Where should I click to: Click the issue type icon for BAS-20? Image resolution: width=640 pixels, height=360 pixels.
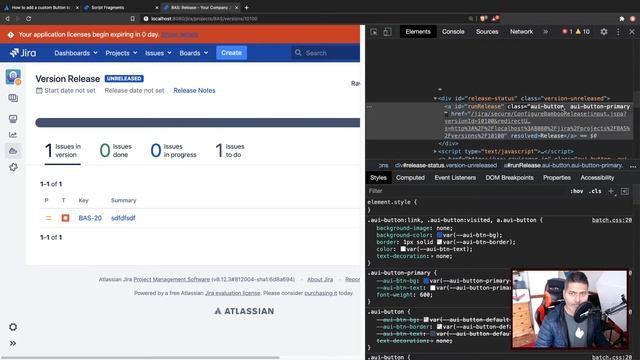coord(65,218)
